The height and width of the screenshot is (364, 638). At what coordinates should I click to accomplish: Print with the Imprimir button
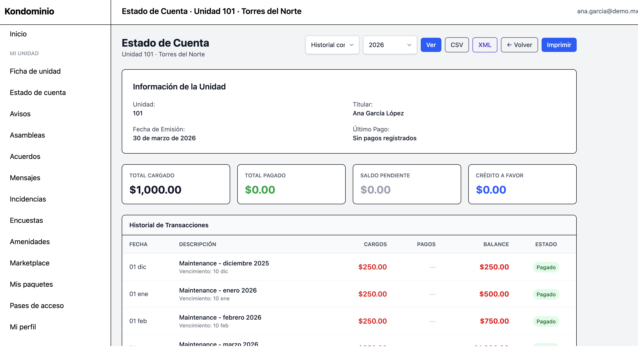tap(559, 45)
